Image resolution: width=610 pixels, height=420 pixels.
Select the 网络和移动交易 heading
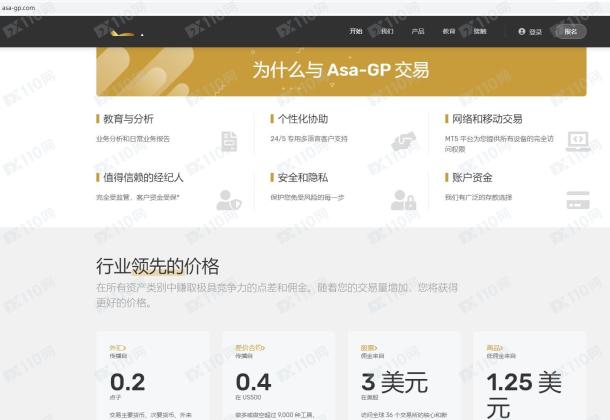click(x=487, y=119)
